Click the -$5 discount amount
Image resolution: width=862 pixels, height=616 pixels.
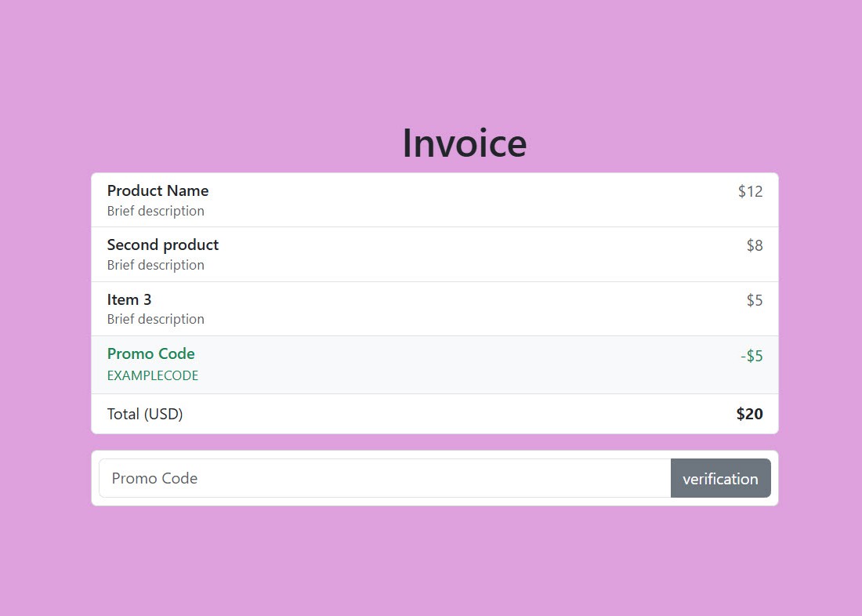(x=752, y=356)
